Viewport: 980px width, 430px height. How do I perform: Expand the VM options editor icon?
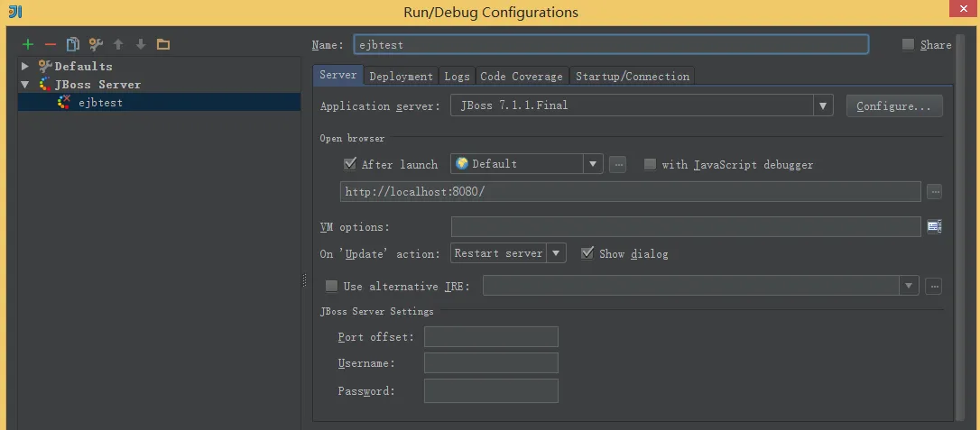pyautogui.click(x=934, y=226)
